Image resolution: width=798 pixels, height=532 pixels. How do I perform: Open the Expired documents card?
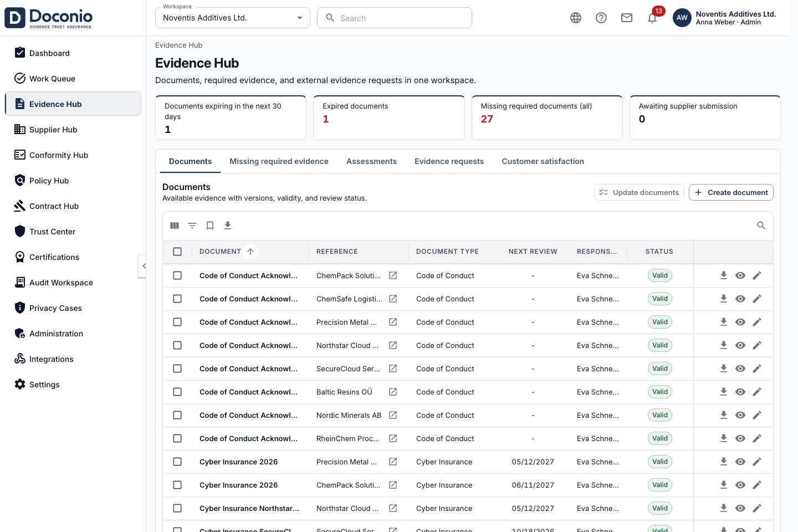[389, 117]
